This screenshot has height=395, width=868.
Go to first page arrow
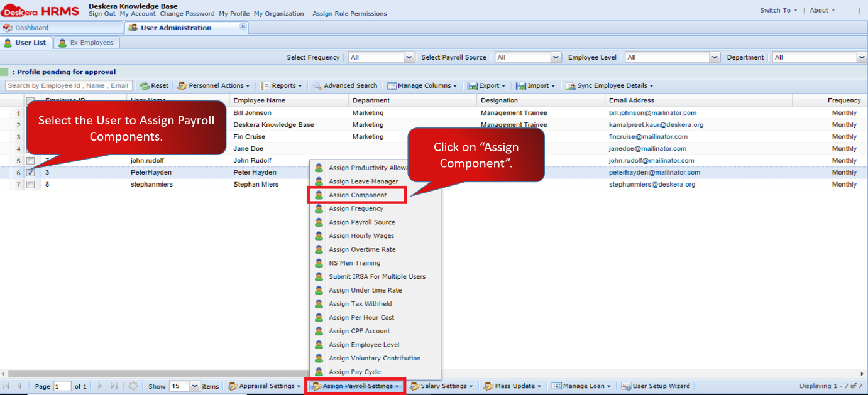coord(6,386)
